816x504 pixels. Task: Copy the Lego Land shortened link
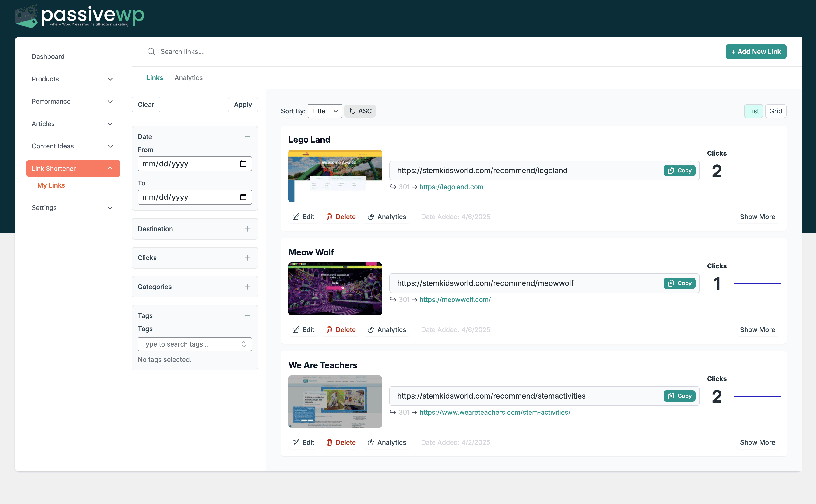pos(679,170)
